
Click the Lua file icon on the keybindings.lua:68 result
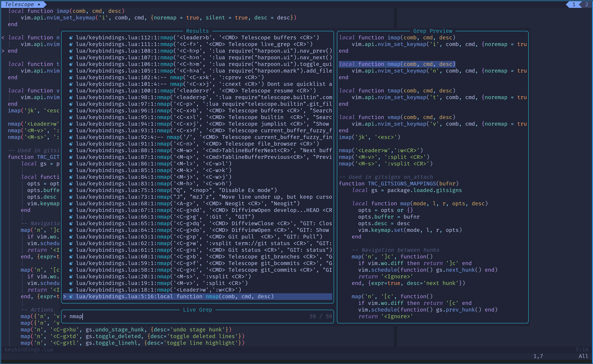click(71, 204)
